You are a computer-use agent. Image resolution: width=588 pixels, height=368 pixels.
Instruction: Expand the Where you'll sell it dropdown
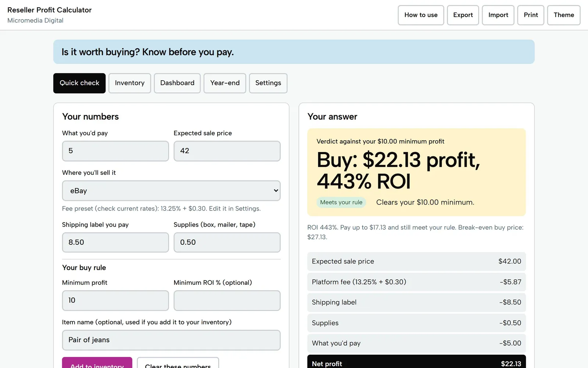click(171, 191)
